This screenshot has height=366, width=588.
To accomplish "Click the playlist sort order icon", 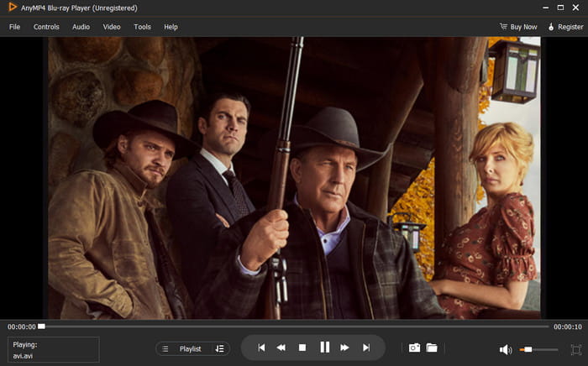I will click(x=220, y=348).
